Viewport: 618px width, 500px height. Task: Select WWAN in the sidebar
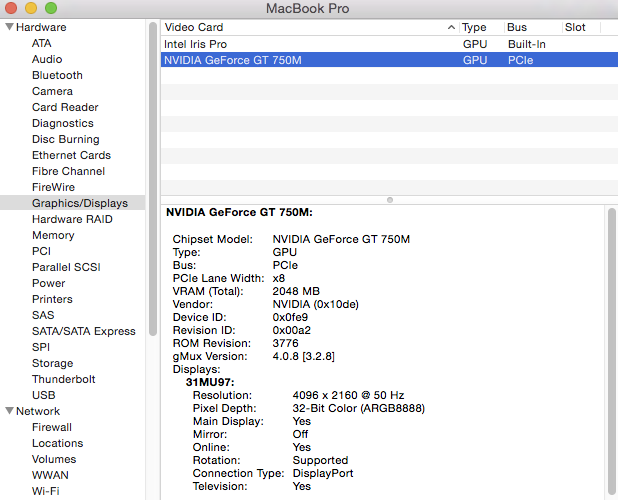(50, 475)
